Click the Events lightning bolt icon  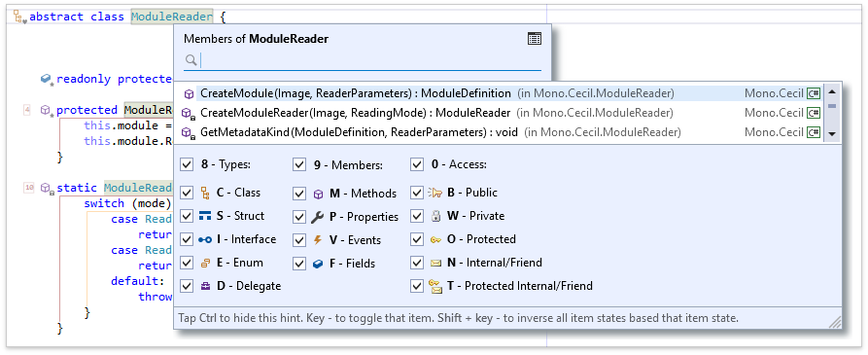pos(318,240)
